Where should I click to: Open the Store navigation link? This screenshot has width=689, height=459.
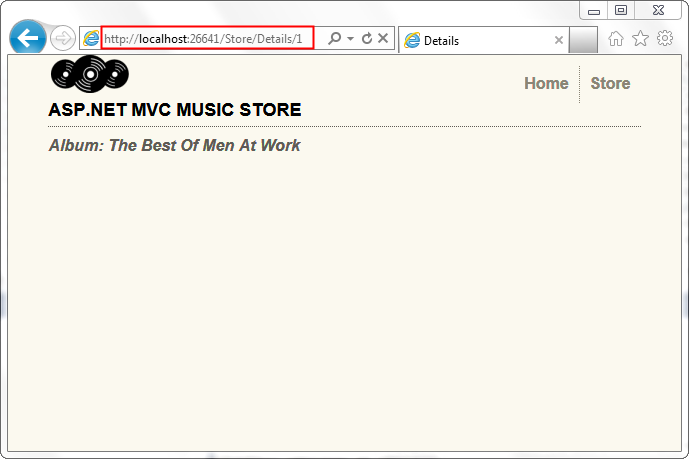(610, 83)
